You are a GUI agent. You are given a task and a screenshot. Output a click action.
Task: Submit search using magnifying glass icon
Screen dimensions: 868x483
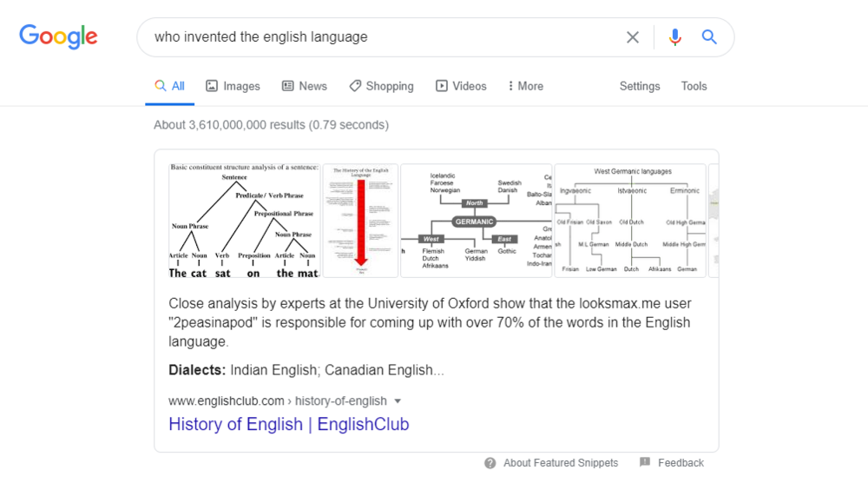coord(709,37)
